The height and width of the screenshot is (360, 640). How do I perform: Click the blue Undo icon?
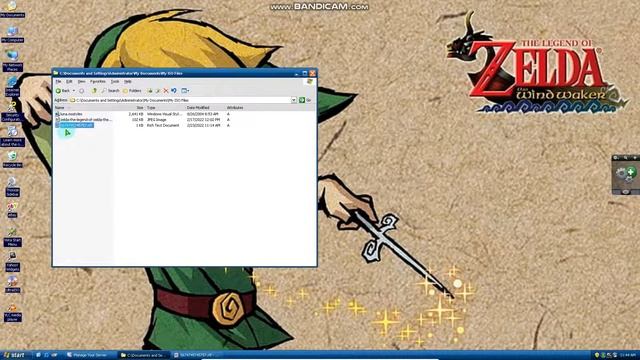pyautogui.click(x=174, y=91)
